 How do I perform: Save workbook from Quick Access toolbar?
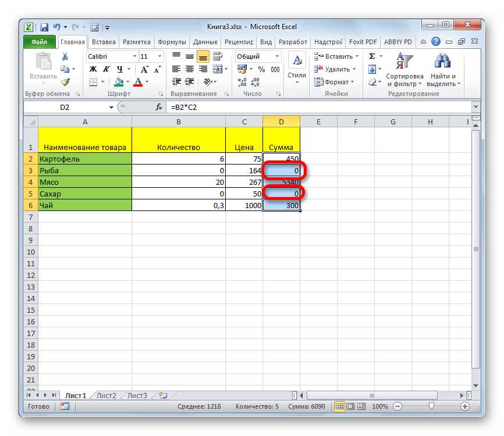coord(44,27)
